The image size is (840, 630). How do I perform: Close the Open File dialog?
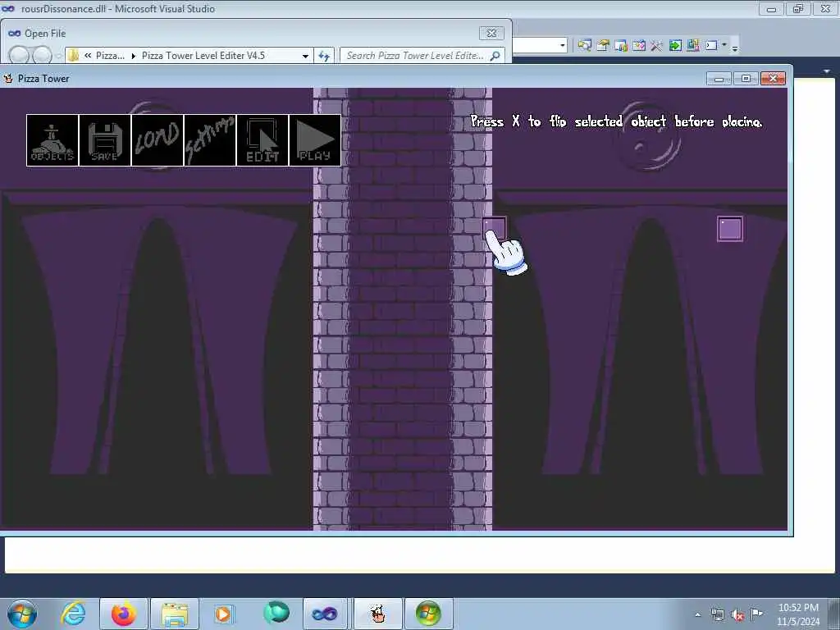[491, 33]
